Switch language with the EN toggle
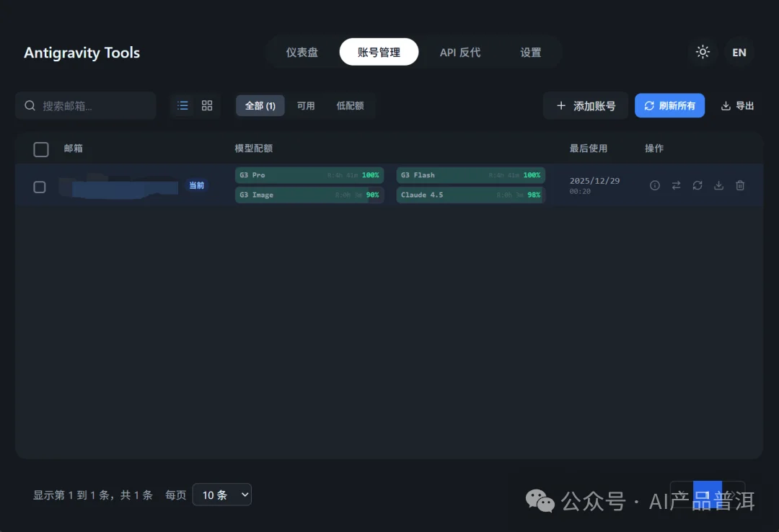The image size is (779, 532). pos(739,52)
